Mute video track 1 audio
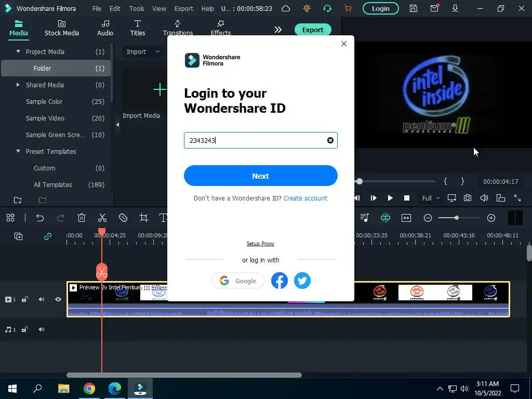Screen dimensions: 532x399 click(x=42, y=299)
